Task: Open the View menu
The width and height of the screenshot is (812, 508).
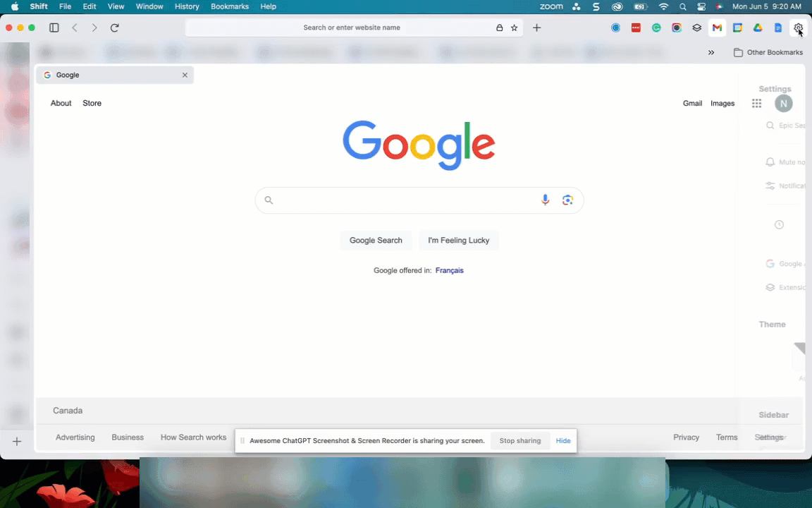Action: tap(116, 7)
